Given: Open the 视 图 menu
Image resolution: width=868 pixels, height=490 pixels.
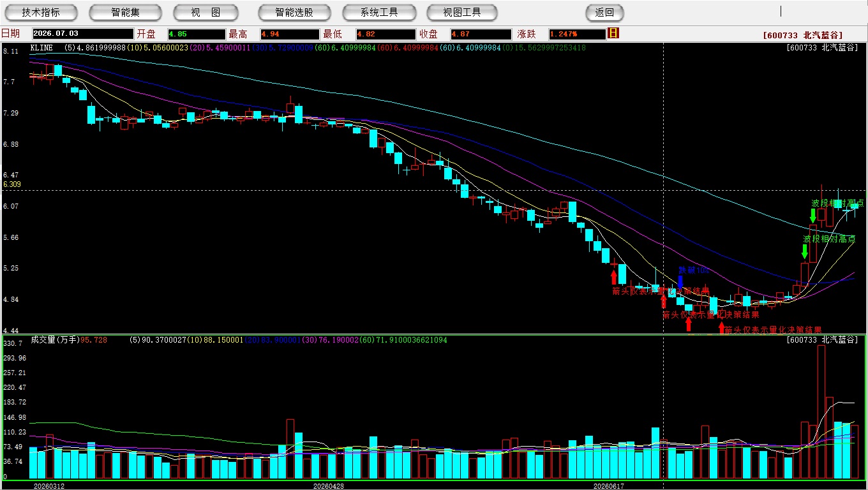Looking at the screenshot, I should (206, 12).
